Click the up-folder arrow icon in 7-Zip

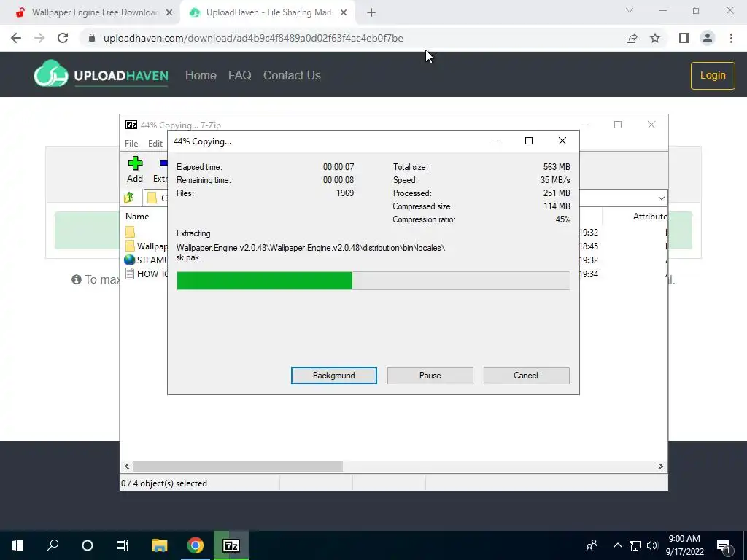pyautogui.click(x=129, y=198)
